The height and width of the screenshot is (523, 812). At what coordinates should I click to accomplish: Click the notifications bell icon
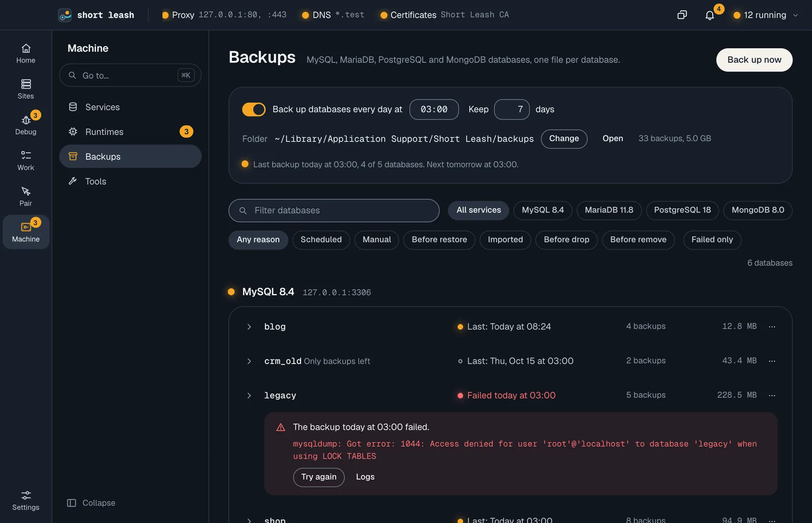pos(709,15)
